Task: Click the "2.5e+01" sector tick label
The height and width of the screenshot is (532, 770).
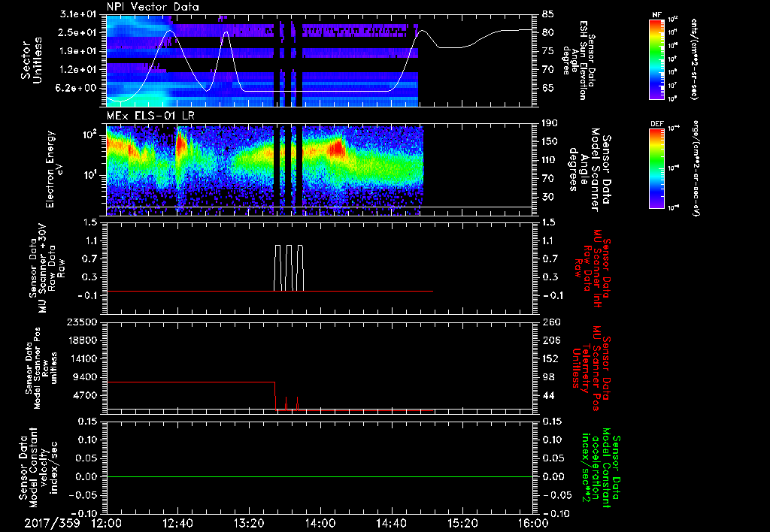Action: [76, 32]
